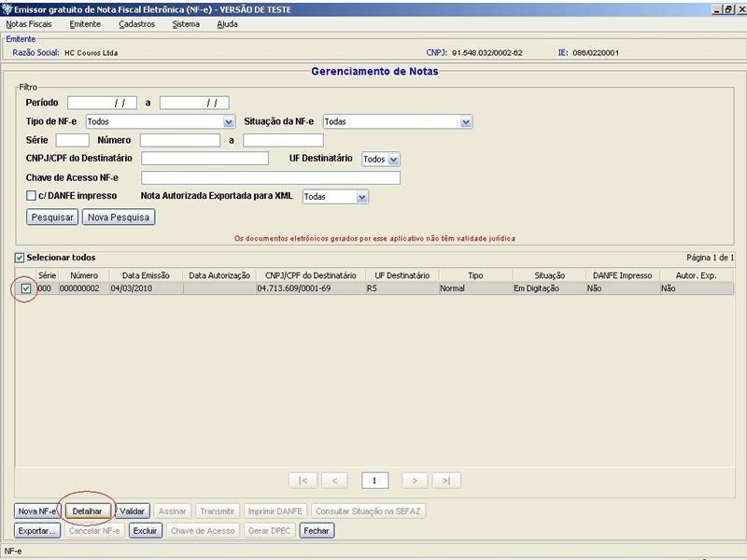Viewport: 747px width, 560px height.
Task: Open the UF Destinatário dropdown
Action: click(x=393, y=159)
